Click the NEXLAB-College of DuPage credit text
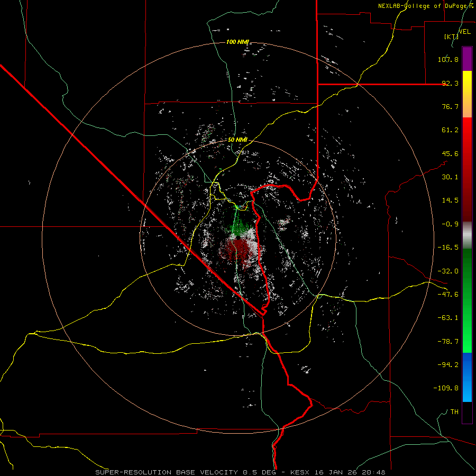476x476 pixels. [x=425, y=6]
